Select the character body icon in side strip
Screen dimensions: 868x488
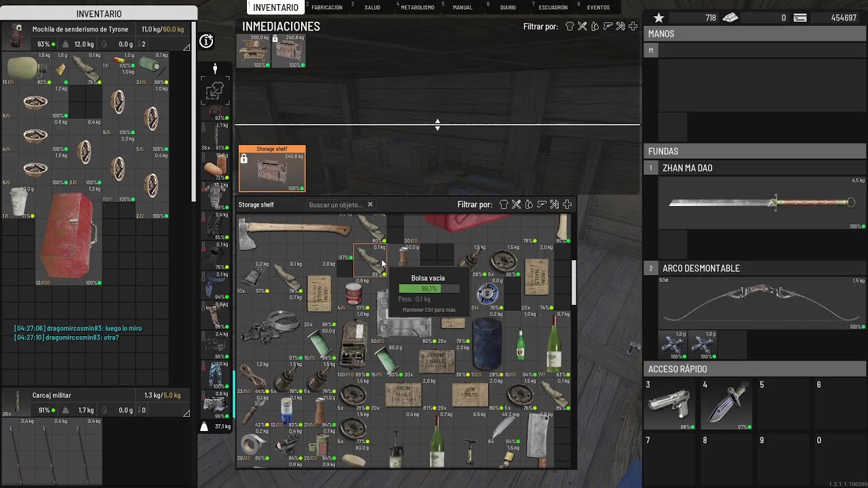(215, 68)
